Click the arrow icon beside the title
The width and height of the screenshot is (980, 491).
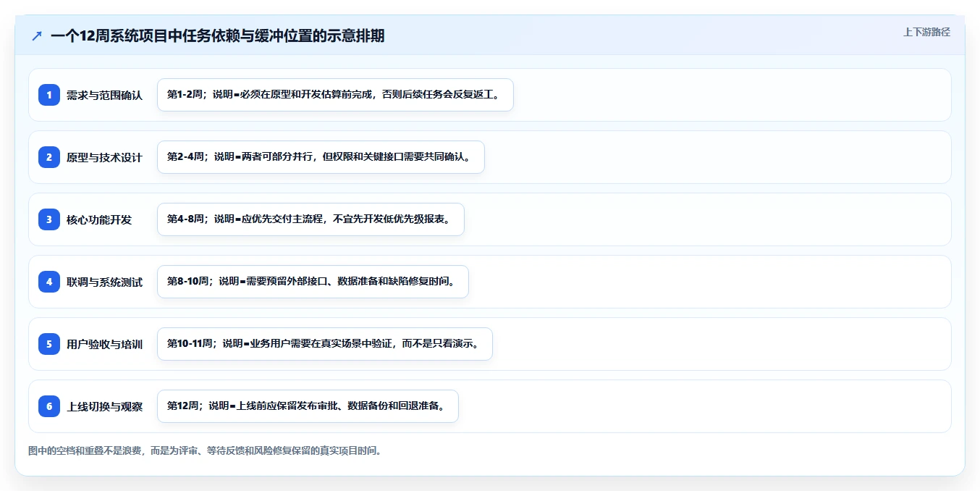point(37,35)
